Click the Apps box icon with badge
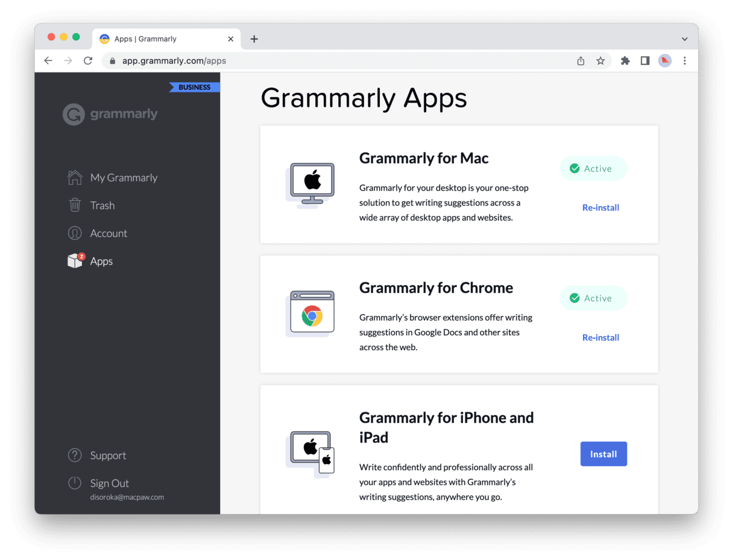This screenshot has height=560, width=733. [75, 260]
